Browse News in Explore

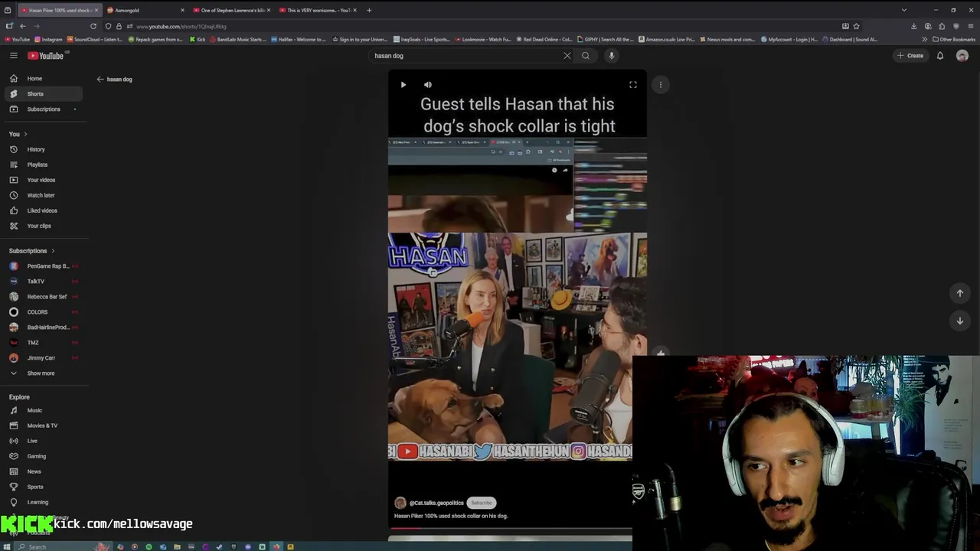click(43, 471)
